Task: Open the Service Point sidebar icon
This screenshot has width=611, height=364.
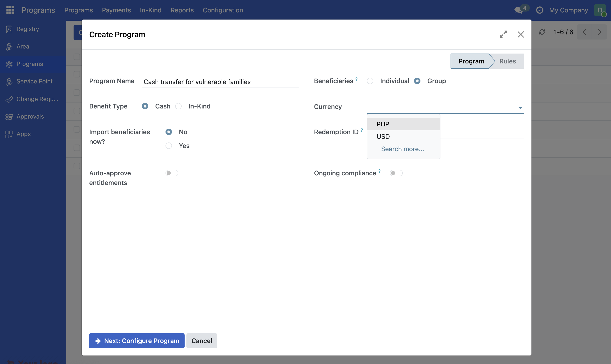Action: pos(9,81)
